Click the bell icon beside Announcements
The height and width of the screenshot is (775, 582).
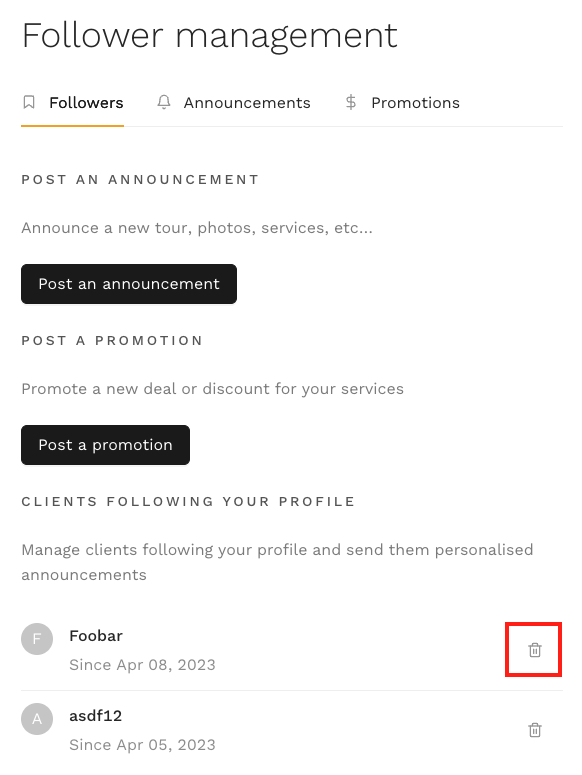coord(164,102)
